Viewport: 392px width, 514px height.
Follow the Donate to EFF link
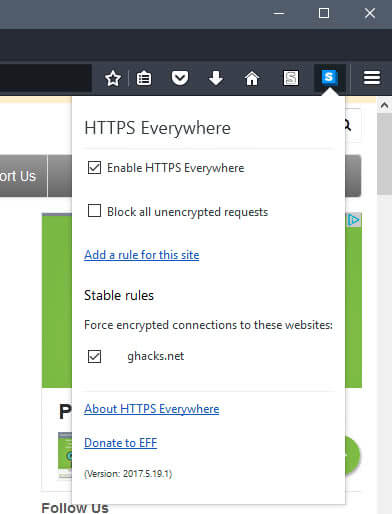point(121,443)
